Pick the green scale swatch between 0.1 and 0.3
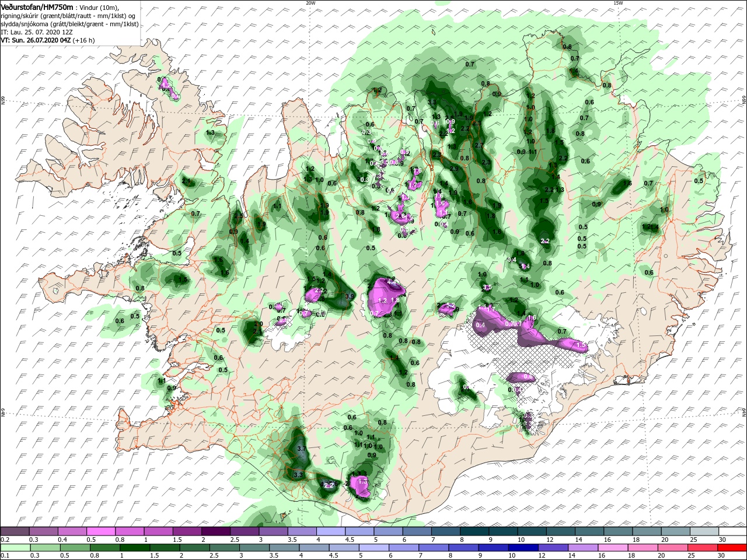This screenshot has height=560, width=747. click(x=15, y=548)
